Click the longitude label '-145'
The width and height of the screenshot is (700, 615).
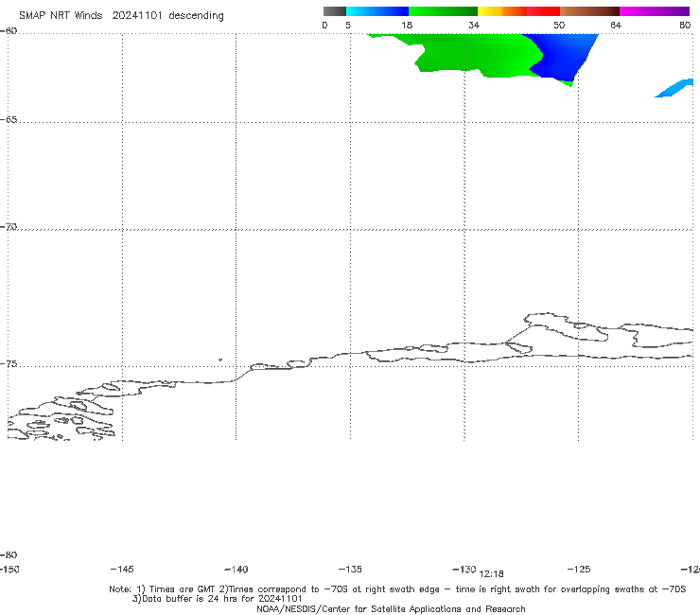(x=122, y=569)
